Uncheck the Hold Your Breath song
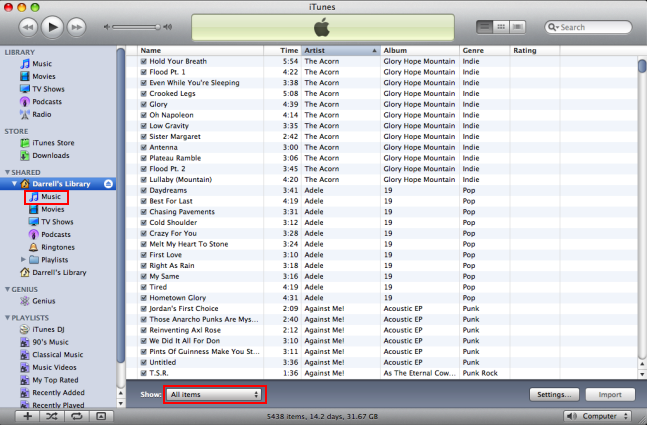Screen dimensions: 647x425 (144, 61)
